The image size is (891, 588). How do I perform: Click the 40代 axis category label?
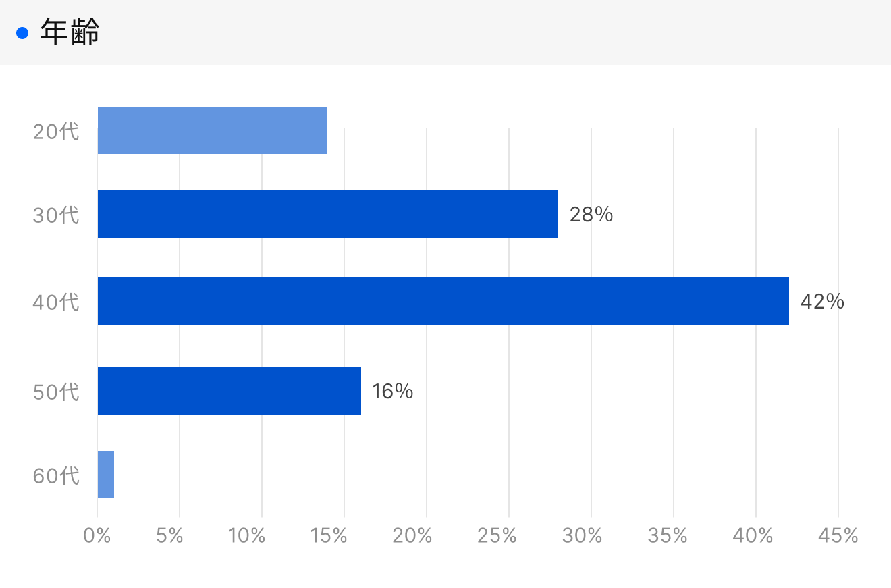tap(56, 302)
